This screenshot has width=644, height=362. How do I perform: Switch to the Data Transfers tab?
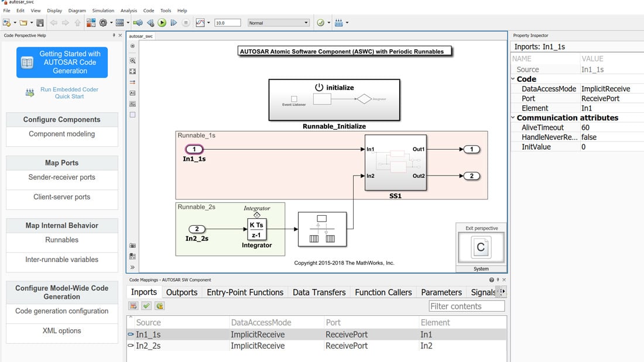[x=318, y=292]
